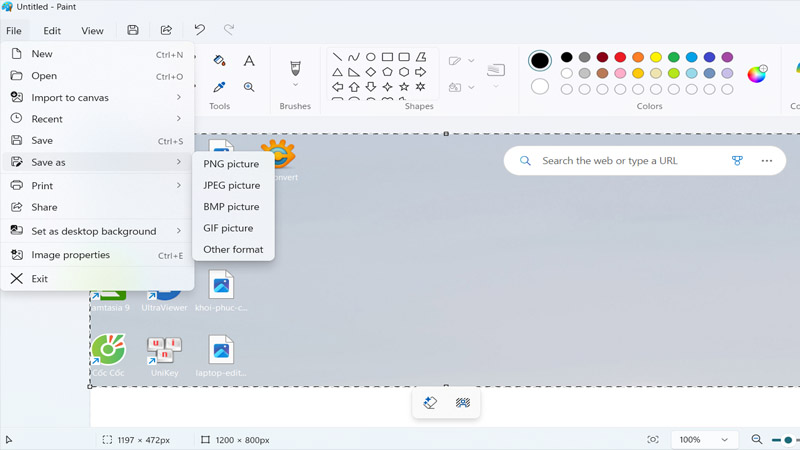Pick the green color swatch
This screenshot has height=450, width=800.
[x=673, y=57]
